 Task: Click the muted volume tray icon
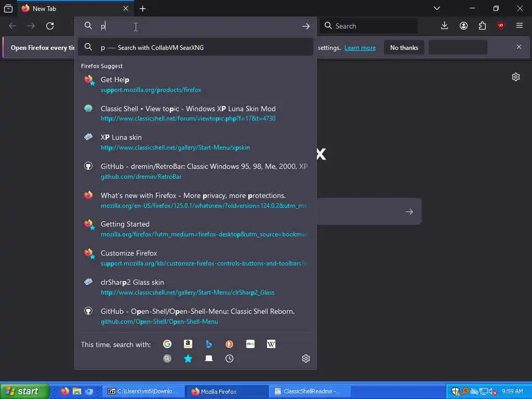(x=493, y=391)
